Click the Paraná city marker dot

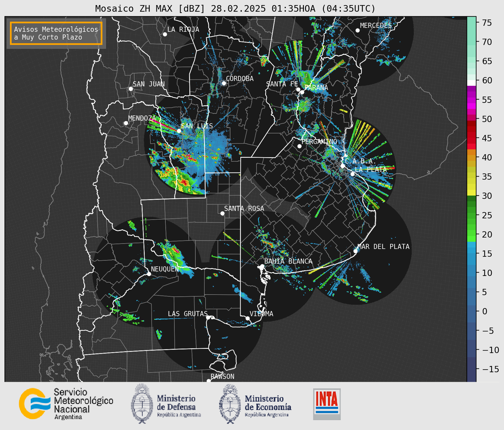302,92
